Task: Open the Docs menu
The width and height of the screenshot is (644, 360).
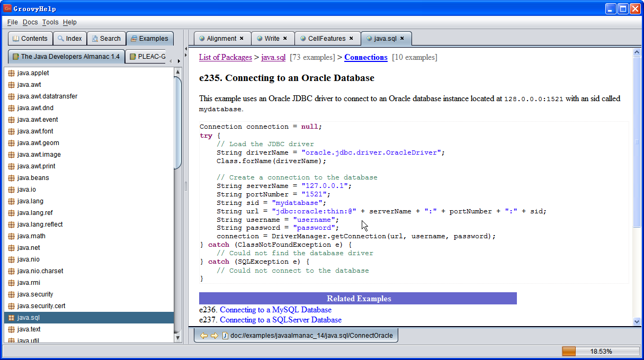Action: pos(30,22)
